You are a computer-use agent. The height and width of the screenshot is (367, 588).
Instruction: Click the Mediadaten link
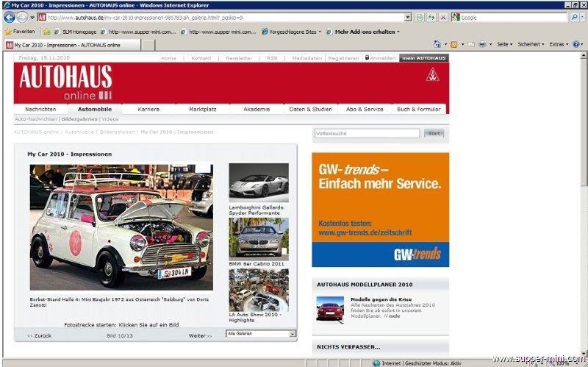click(306, 58)
